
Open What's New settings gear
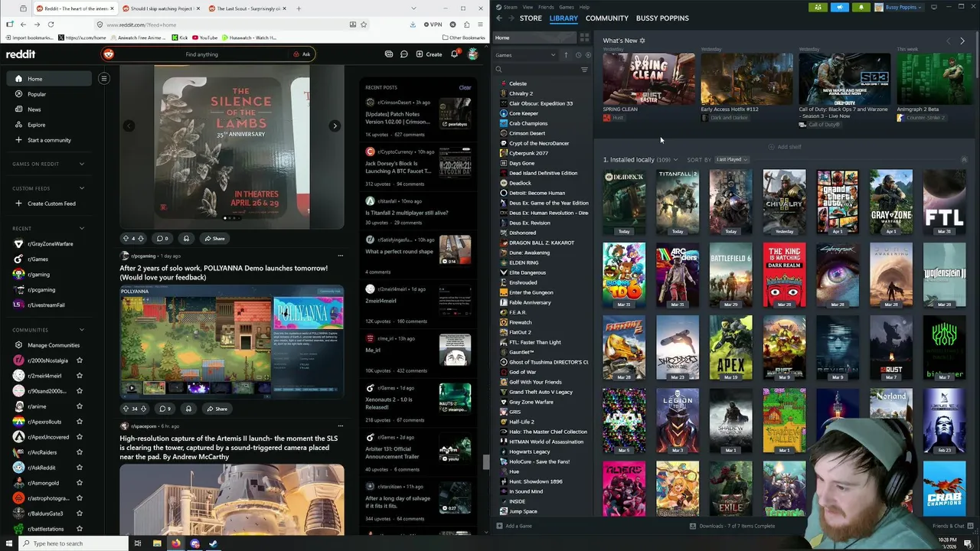pos(642,41)
